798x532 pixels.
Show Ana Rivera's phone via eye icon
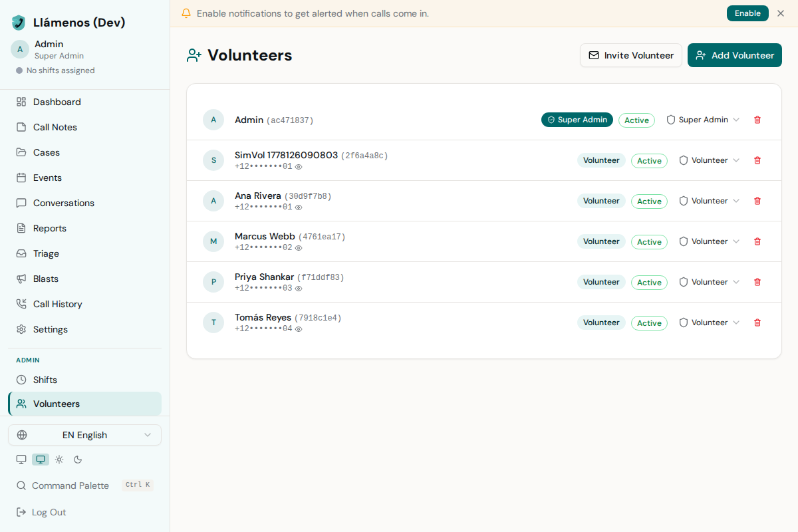pyautogui.click(x=299, y=207)
